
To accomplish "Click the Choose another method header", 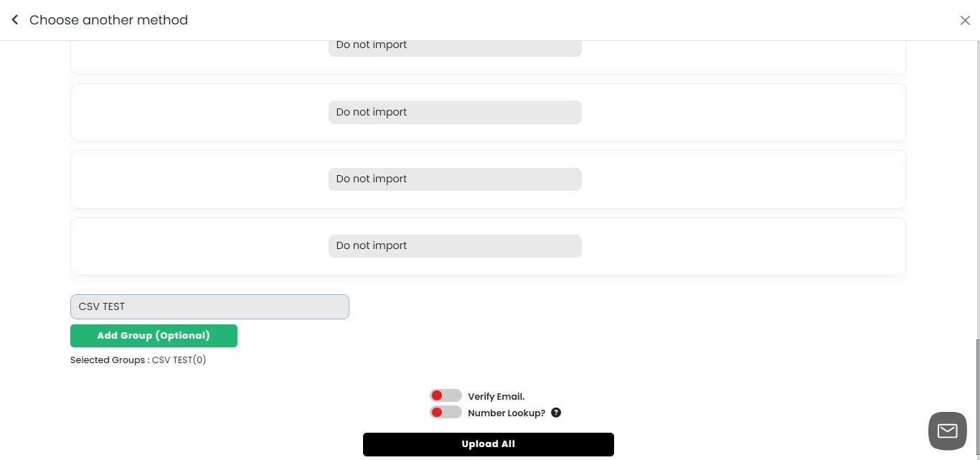I will [x=108, y=19].
